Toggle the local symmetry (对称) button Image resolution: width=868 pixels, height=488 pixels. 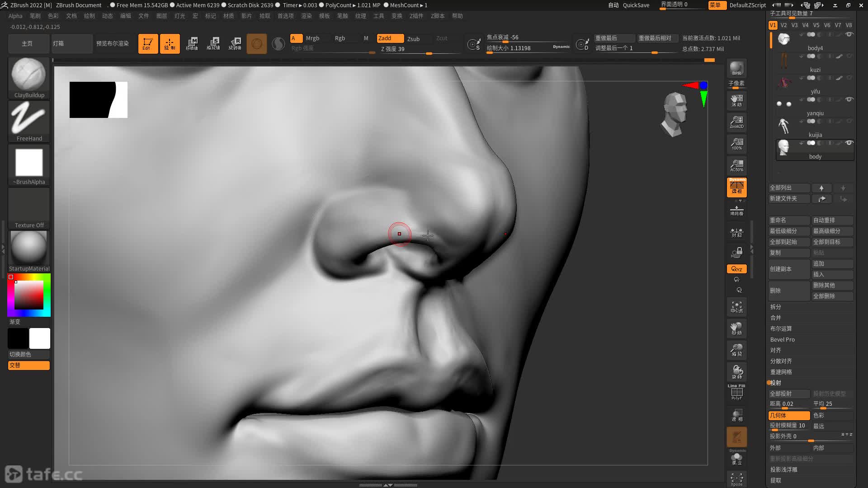(x=737, y=232)
